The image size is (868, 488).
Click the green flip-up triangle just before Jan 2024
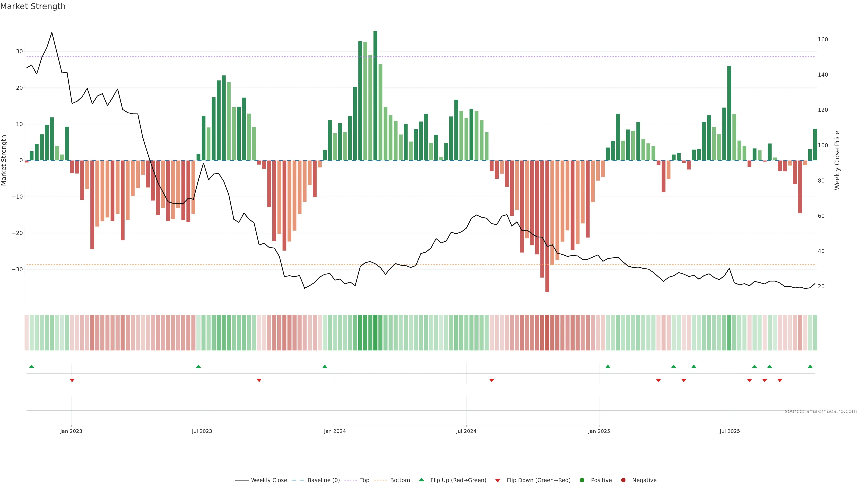pos(325,366)
